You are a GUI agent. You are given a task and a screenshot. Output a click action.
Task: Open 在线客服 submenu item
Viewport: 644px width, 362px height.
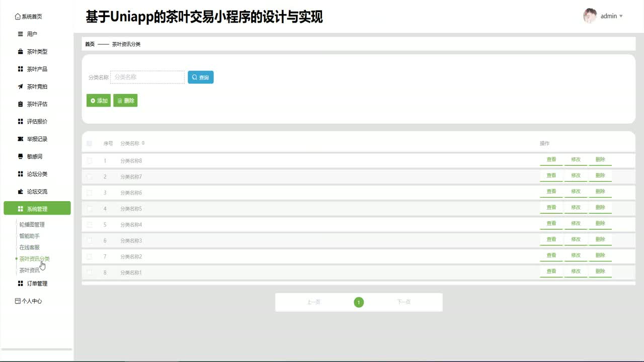[29, 248]
